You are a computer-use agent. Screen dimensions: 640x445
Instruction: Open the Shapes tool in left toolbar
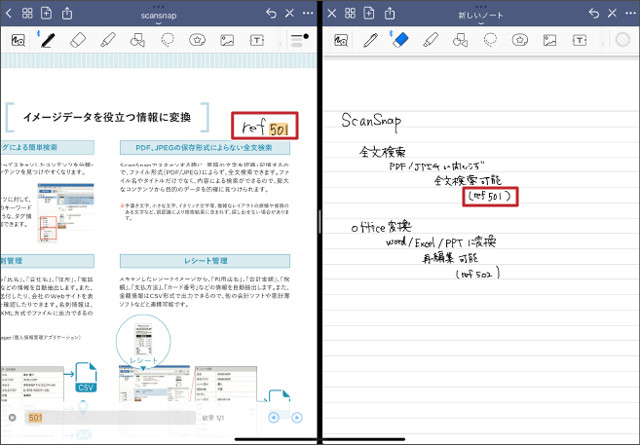(138, 40)
